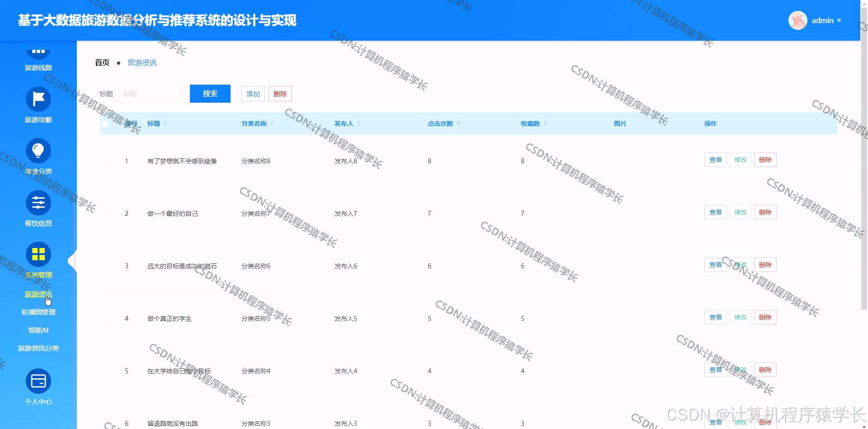
Task: Click the page vertical scrollbar
Action: [864, 158]
